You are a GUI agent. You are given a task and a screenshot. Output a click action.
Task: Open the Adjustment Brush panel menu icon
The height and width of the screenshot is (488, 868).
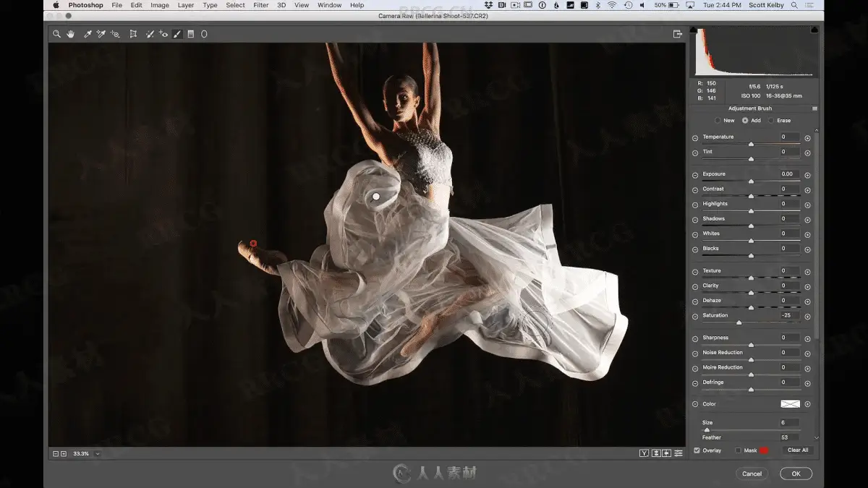pos(815,109)
